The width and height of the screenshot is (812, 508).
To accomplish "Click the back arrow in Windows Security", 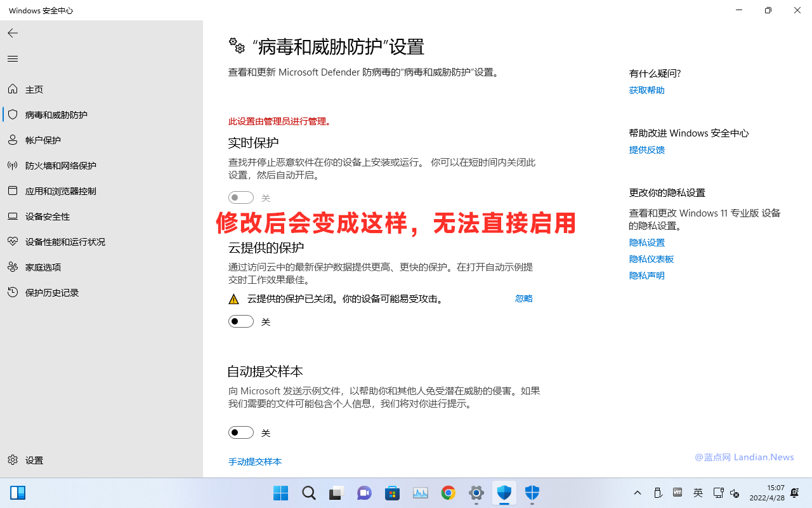I will click(13, 33).
